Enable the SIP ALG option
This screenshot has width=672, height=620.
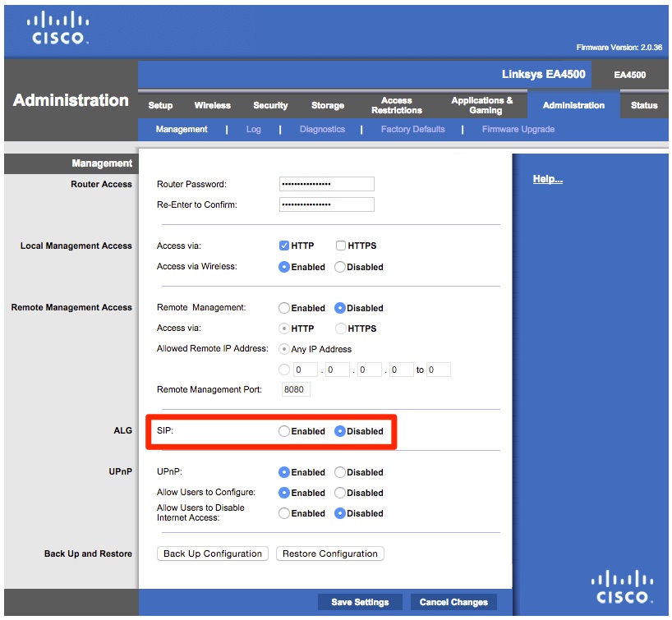point(283,431)
